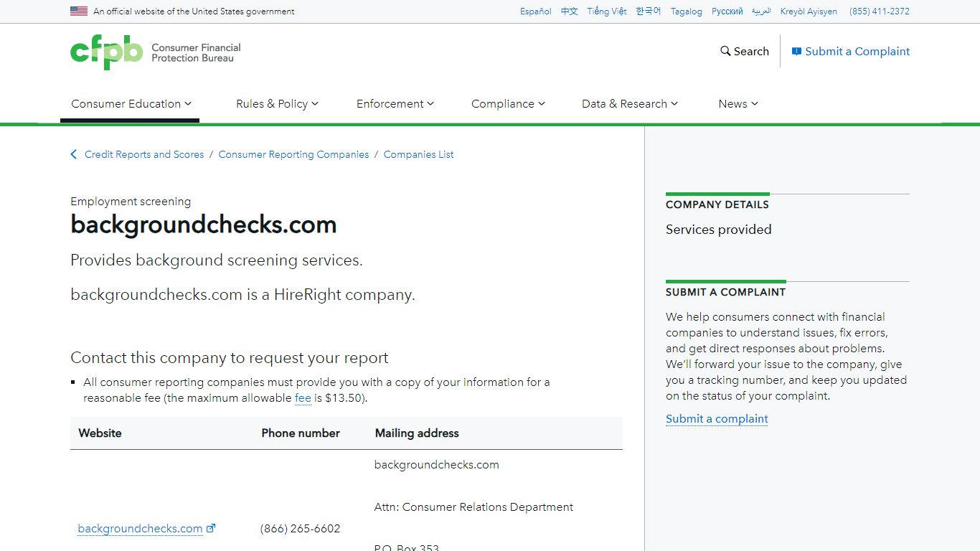Expand the Consumer Education menu
This screenshot has width=980, height=551.
131,103
